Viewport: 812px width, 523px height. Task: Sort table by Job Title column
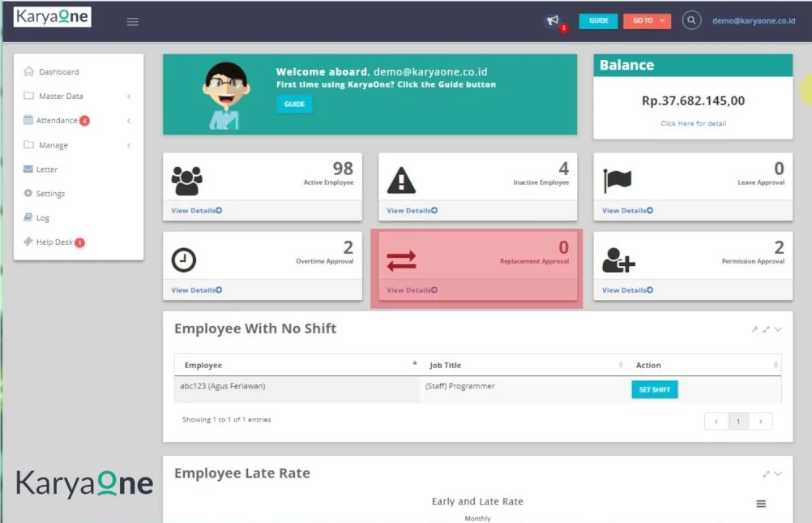[523, 365]
